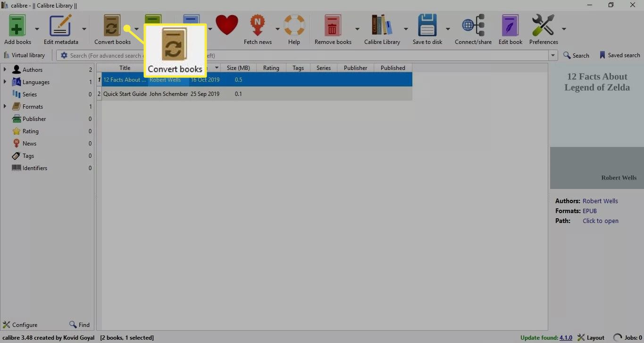The width and height of the screenshot is (644, 343).
Task: Click the 4.1.0 update link
Action: pyautogui.click(x=566, y=337)
